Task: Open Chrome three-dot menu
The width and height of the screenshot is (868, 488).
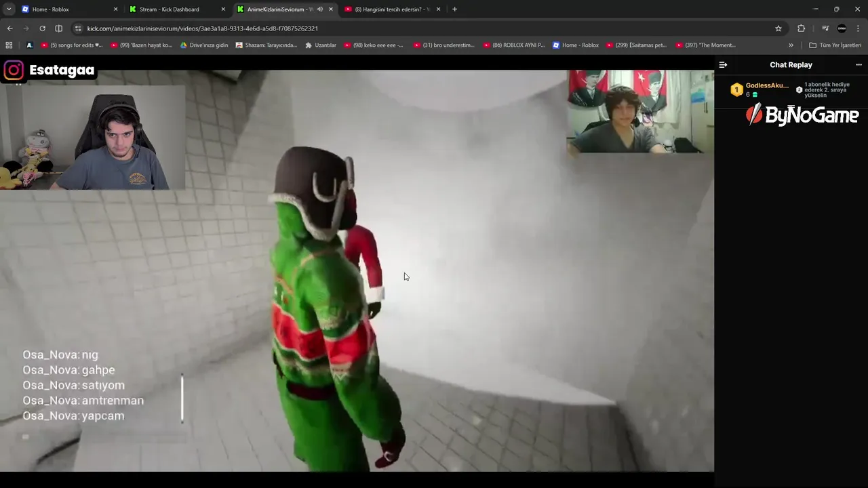Action: click(x=859, y=28)
